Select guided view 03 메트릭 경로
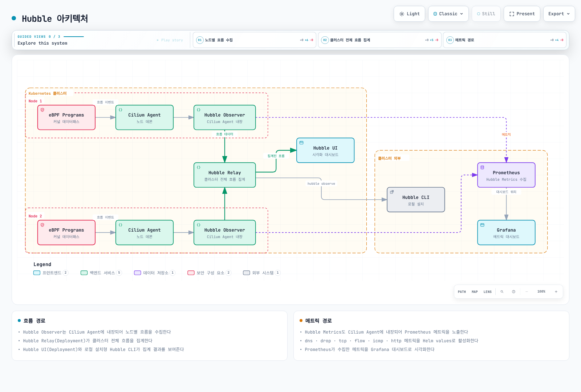581x392 pixels. (505, 40)
